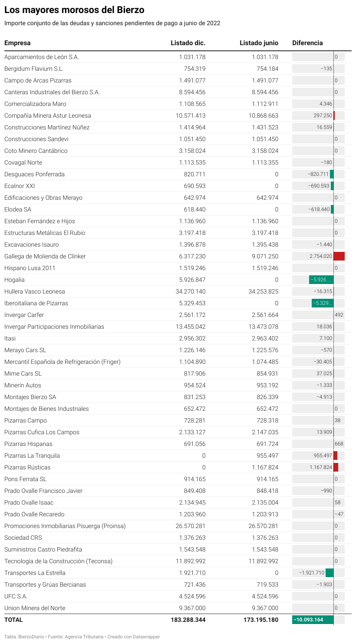The image size is (356, 644).
Task: Click 'Minerín Autos' company name
Action: tap(23, 385)
